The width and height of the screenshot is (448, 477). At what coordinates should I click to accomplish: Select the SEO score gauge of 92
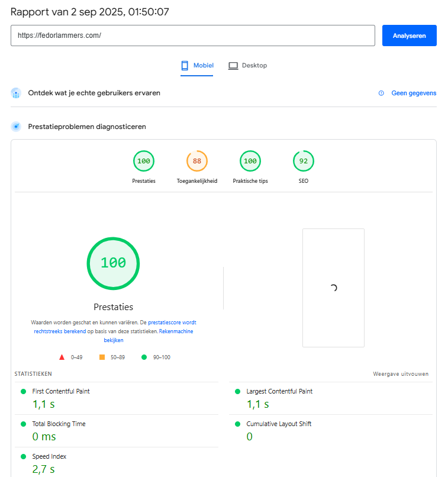coord(304,161)
